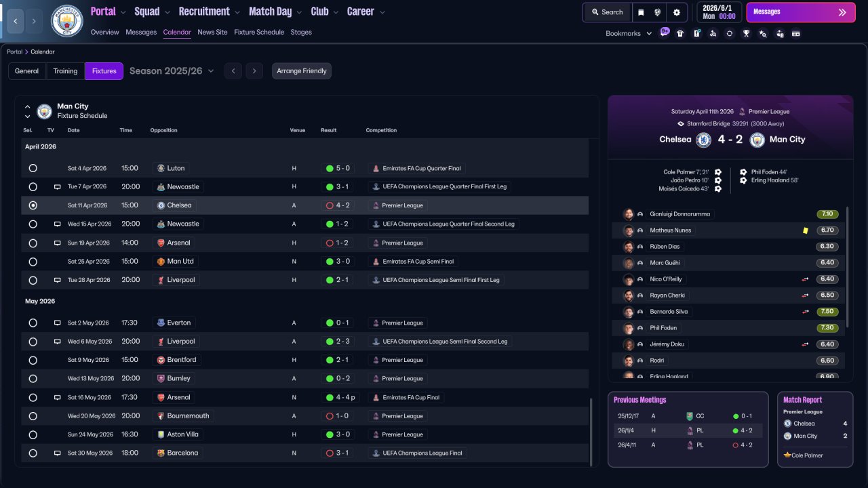Open the world globe icon
The image size is (868, 488).
click(x=658, y=12)
